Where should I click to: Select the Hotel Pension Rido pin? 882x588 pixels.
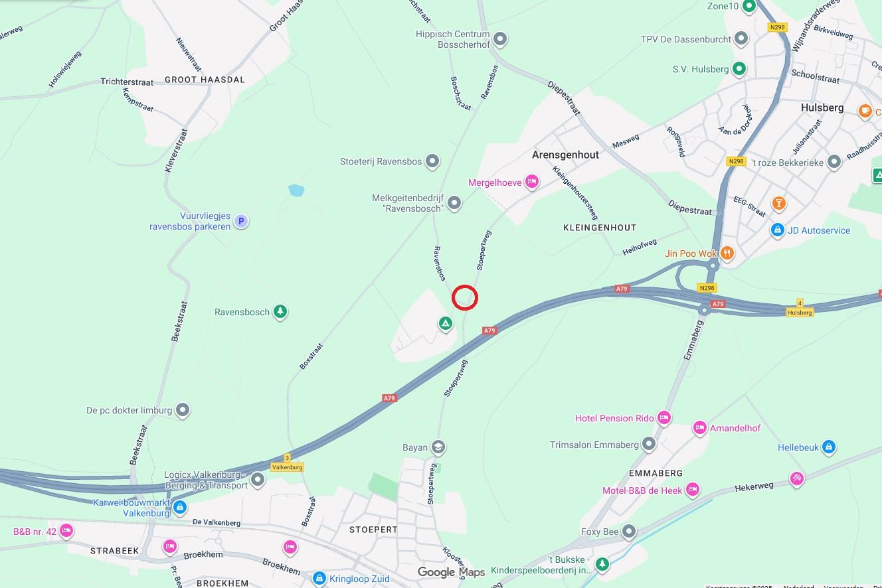pyautogui.click(x=663, y=417)
